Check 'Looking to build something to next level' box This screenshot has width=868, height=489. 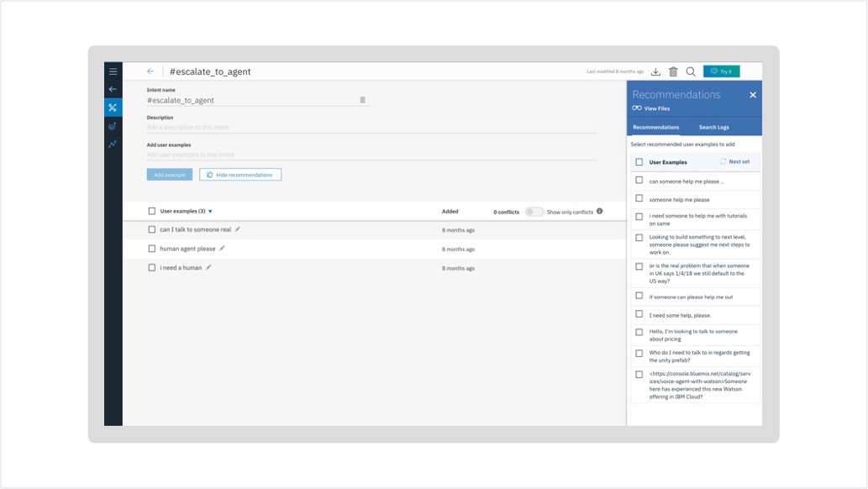coord(639,238)
